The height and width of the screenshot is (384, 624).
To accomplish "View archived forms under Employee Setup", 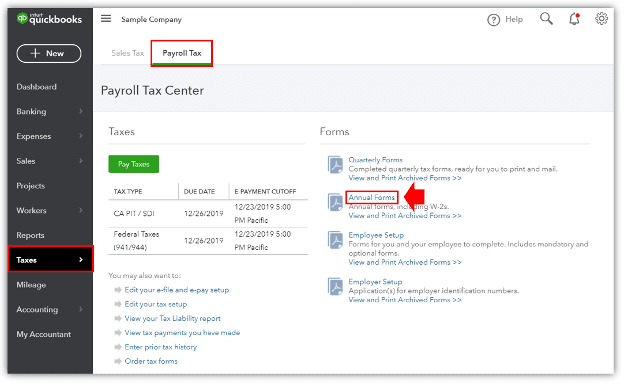I will pos(405,262).
